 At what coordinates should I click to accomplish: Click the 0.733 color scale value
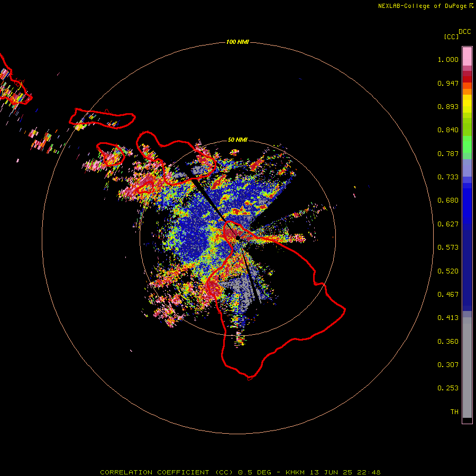(x=448, y=177)
